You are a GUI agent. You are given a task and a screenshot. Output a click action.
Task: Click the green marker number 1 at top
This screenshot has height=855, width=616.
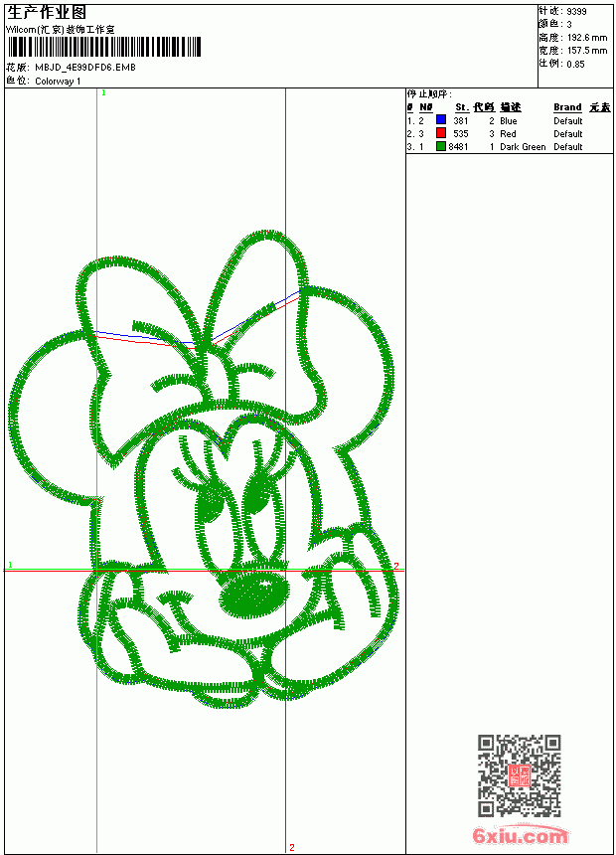(103, 93)
